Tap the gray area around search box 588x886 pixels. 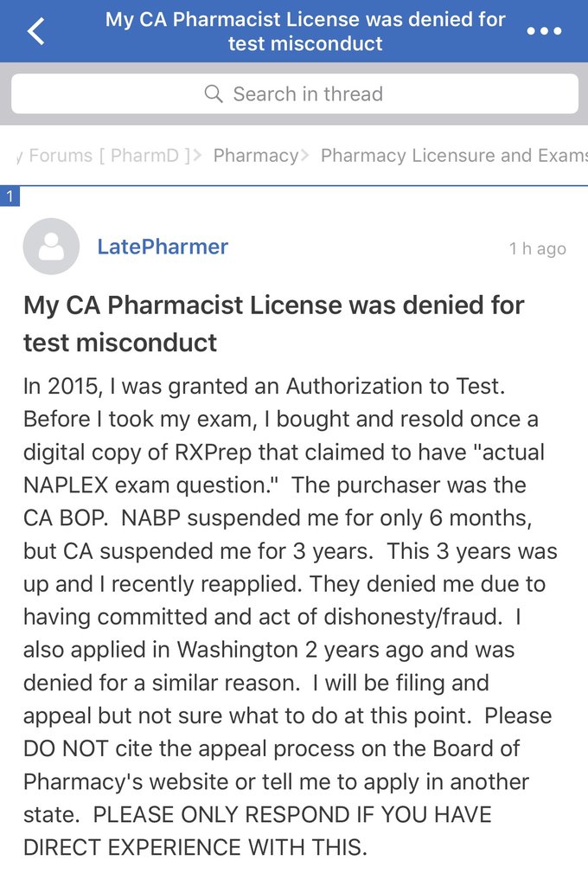294,119
